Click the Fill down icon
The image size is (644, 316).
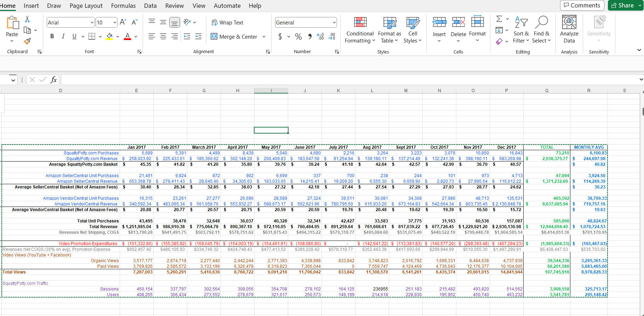[499, 30]
